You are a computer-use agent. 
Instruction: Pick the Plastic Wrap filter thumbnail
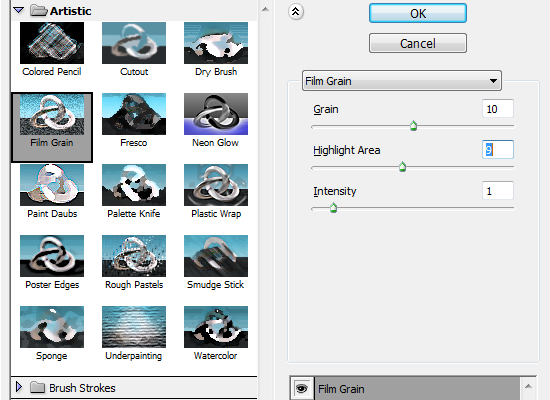(216, 185)
